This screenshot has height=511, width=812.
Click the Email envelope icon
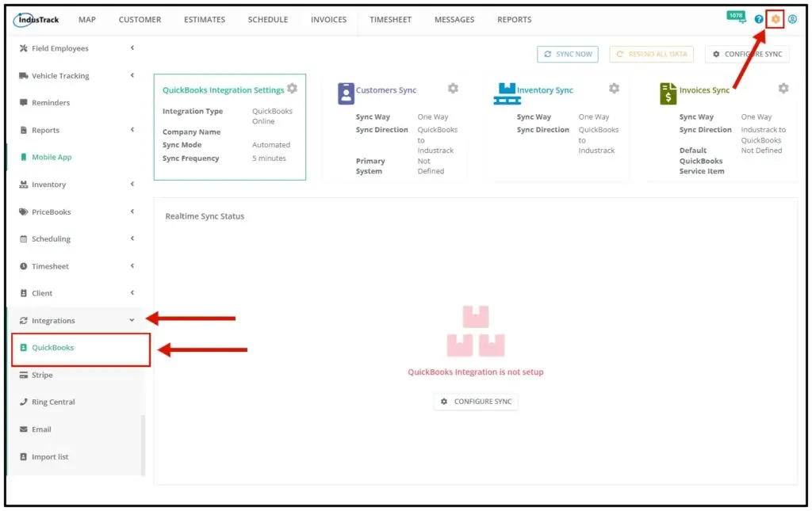point(23,429)
